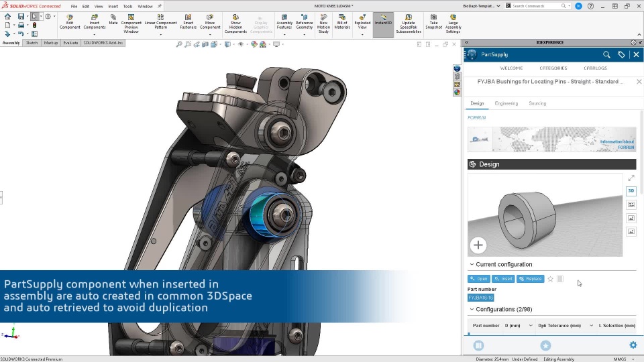Click the Mate tool in the Assembly toolbar
This screenshot has height=362, width=644.
(x=113, y=20)
